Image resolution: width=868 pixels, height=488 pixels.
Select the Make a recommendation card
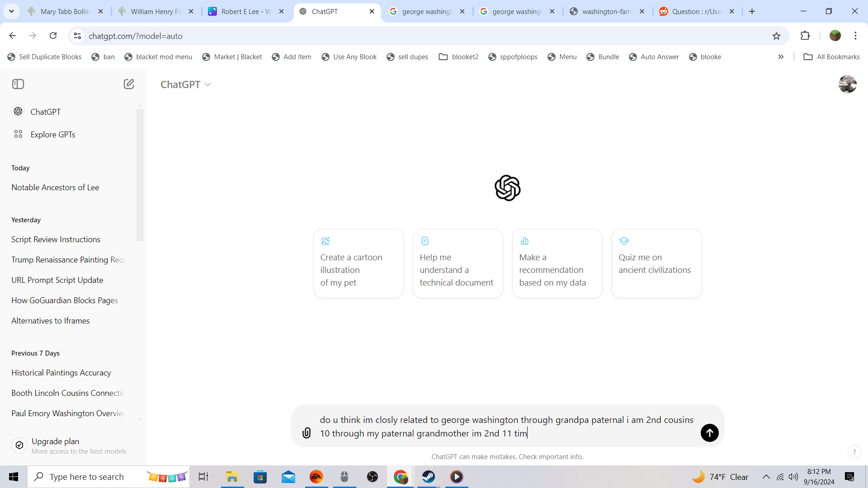click(557, 263)
